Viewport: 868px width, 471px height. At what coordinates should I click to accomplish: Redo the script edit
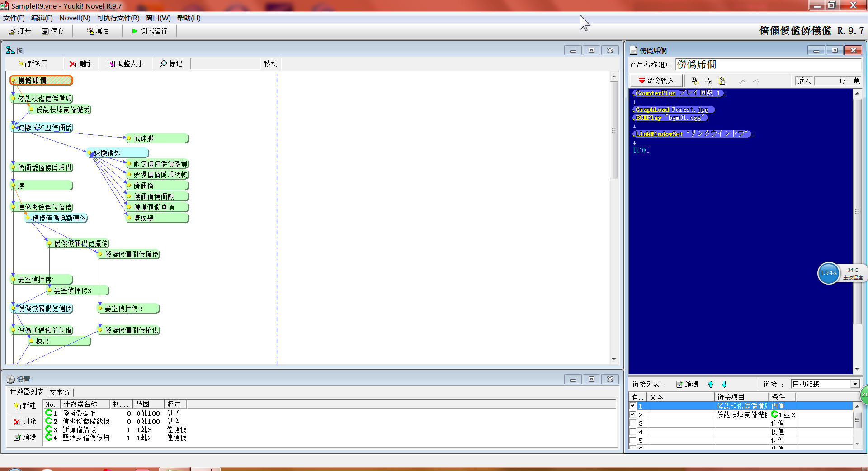pos(756,81)
